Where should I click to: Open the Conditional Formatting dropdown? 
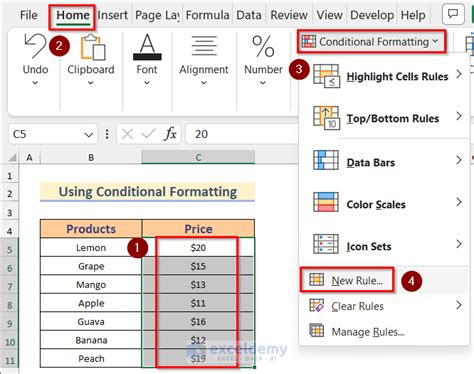(372, 42)
